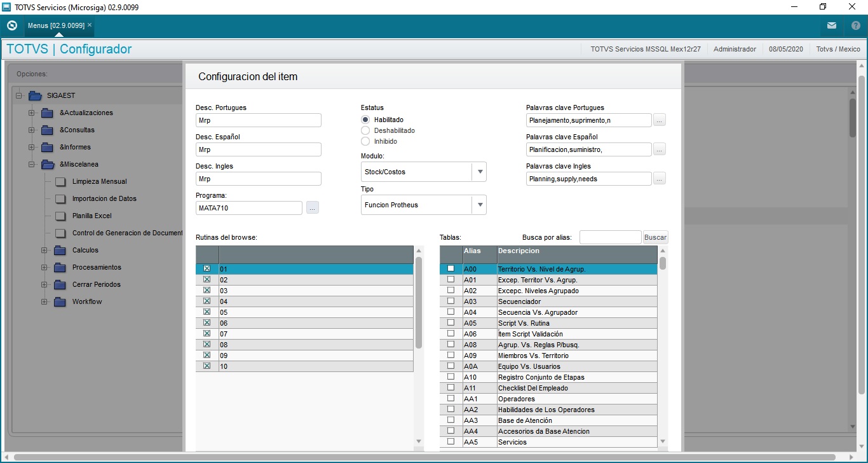Collapse the SIGAEST tree node
Viewport: 868px width, 463px height.
click(19, 95)
